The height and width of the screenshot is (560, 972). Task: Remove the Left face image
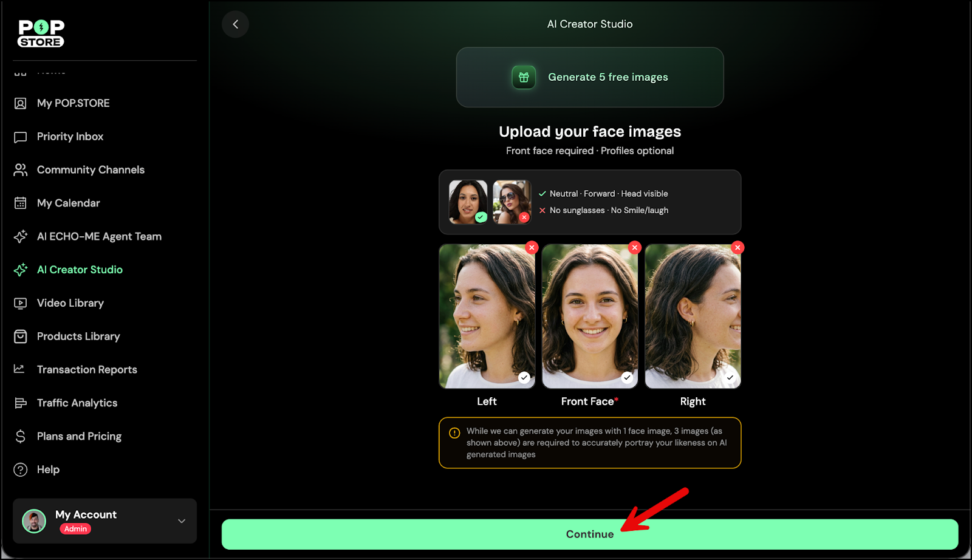click(x=532, y=247)
